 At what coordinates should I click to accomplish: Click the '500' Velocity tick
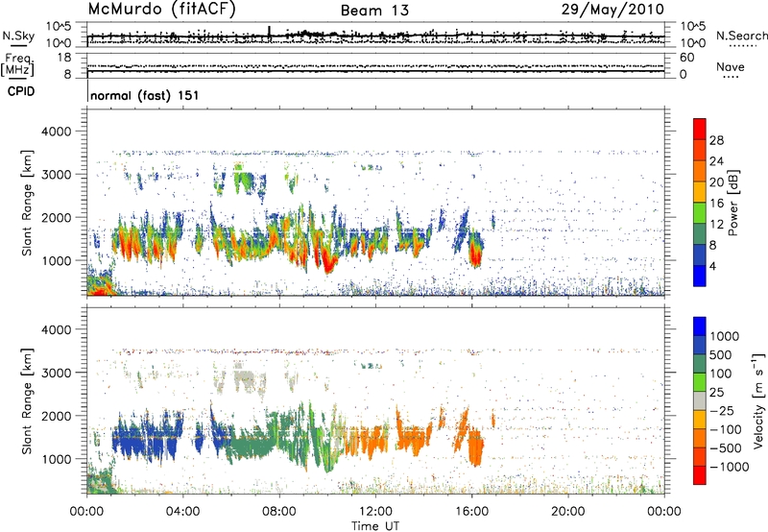tap(721, 354)
